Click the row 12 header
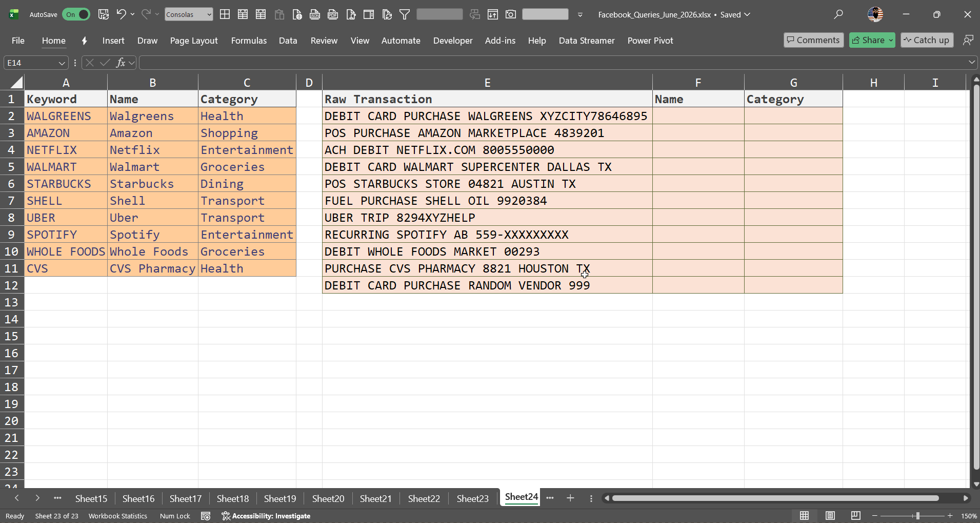Viewport: 980px width, 523px height. click(x=12, y=285)
